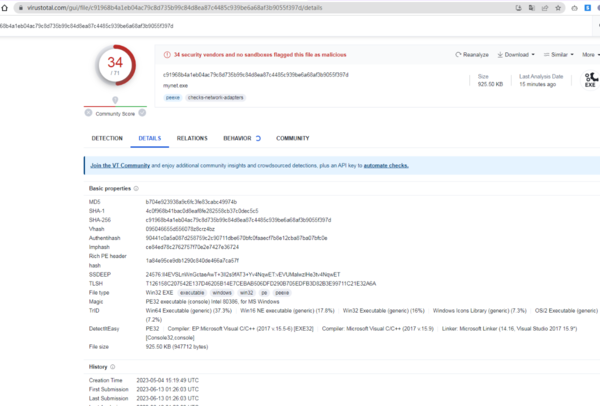Click the share icon in address bar
The width and height of the screenshot is (600, 406).
(x=545, y=8)
